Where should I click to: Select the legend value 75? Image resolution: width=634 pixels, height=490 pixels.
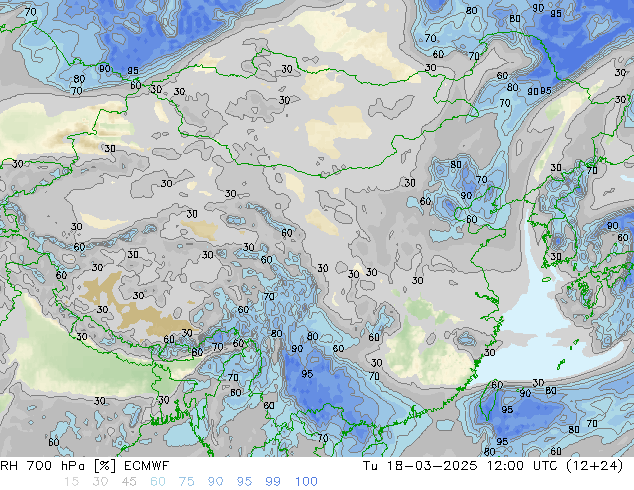[187, 482]
